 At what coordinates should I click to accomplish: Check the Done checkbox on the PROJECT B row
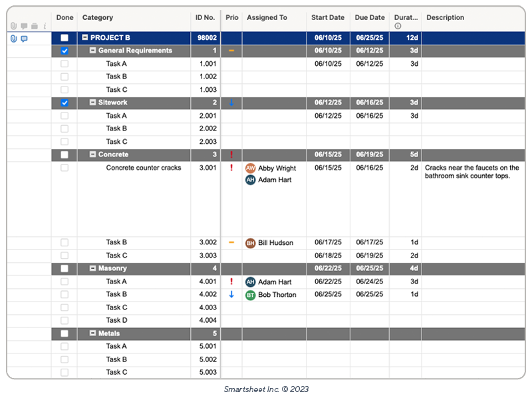pyautogui.click(x=65, y=38)
